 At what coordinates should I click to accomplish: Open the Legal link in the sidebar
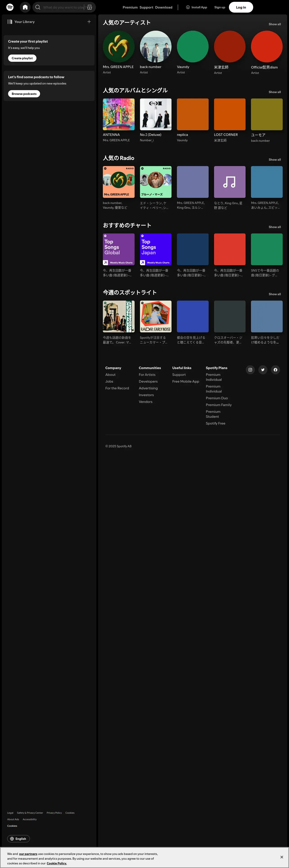click(x=10, y=813)
